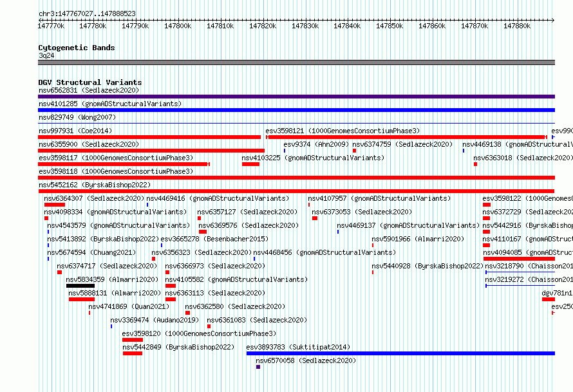Click nsv4741869 (Quan2021) label

(129, 306)
